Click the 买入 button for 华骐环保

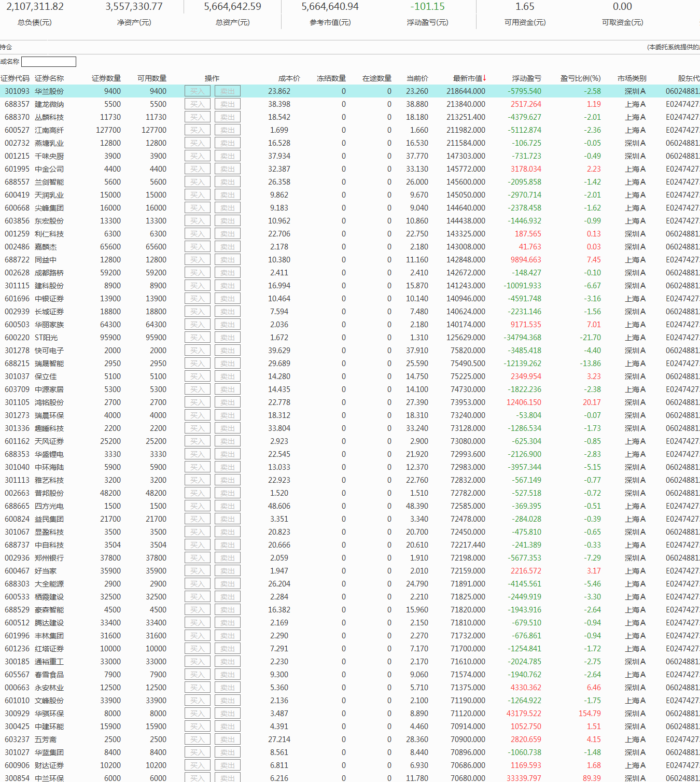[x=198, y=714]
